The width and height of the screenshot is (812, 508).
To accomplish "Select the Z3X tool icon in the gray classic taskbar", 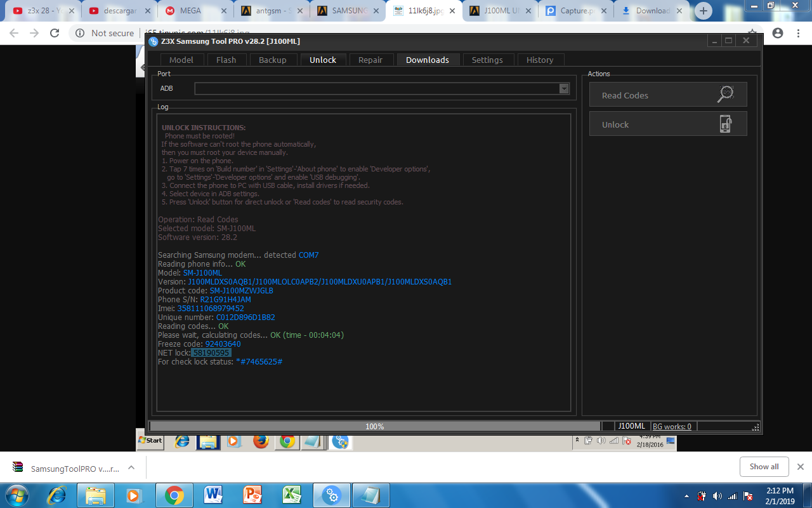I will 341,441.
